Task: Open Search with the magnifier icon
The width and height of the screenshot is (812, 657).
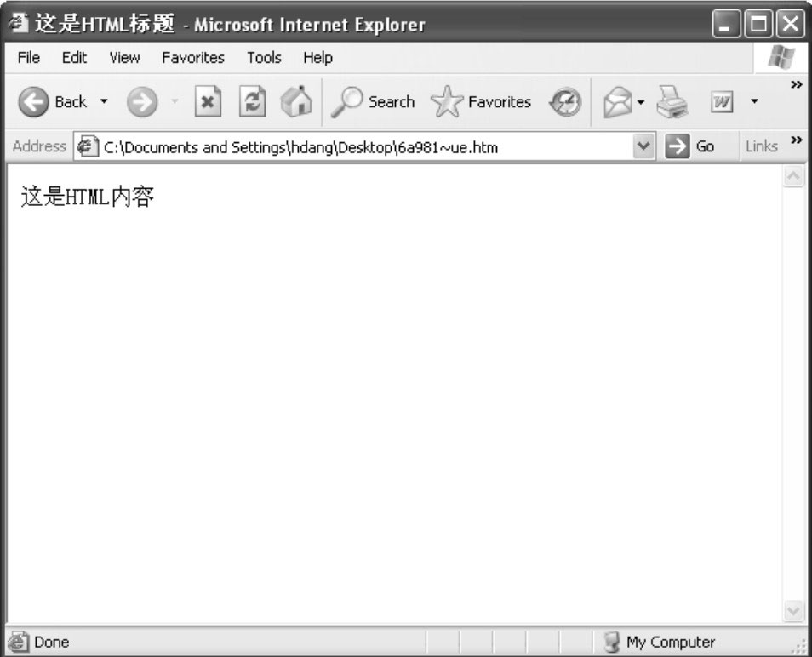Action: click(x=346, y=102)
